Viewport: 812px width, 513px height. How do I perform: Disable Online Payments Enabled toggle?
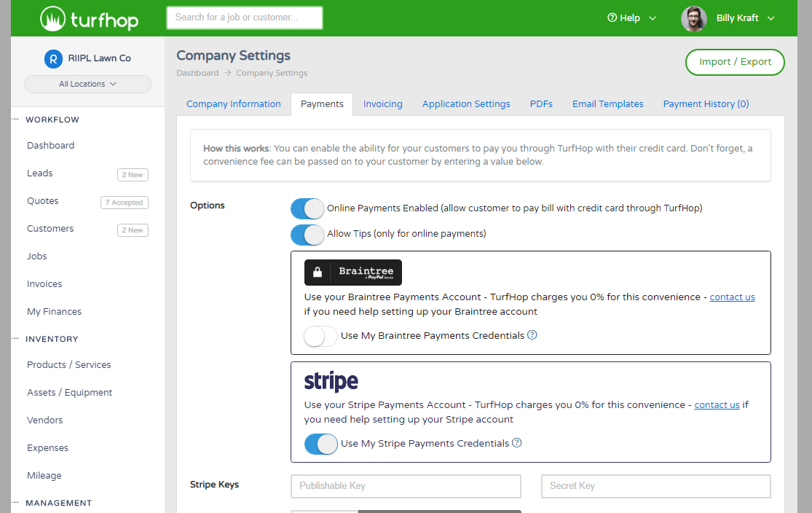click(x=307, y=208)
